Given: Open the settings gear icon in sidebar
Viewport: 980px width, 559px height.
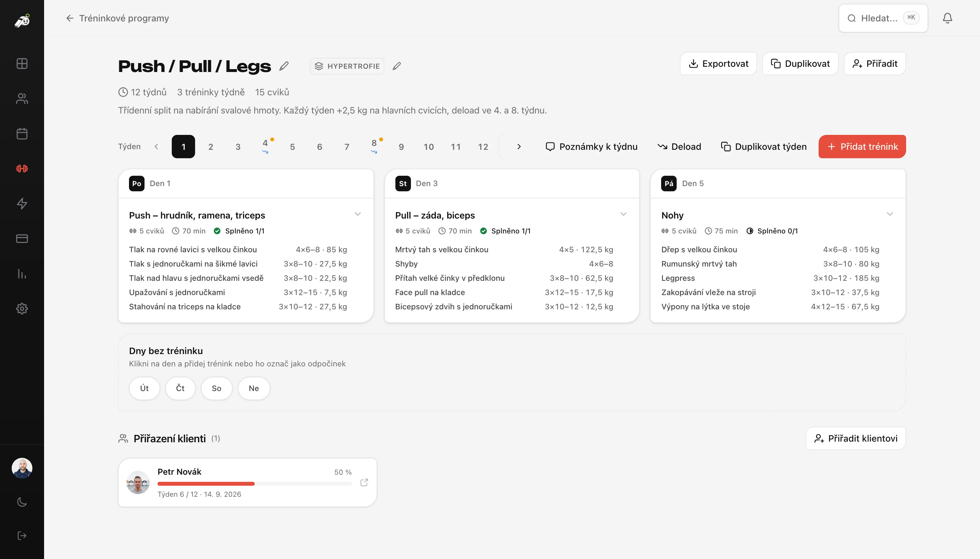Looking at the screenshot, I should 22,309.
